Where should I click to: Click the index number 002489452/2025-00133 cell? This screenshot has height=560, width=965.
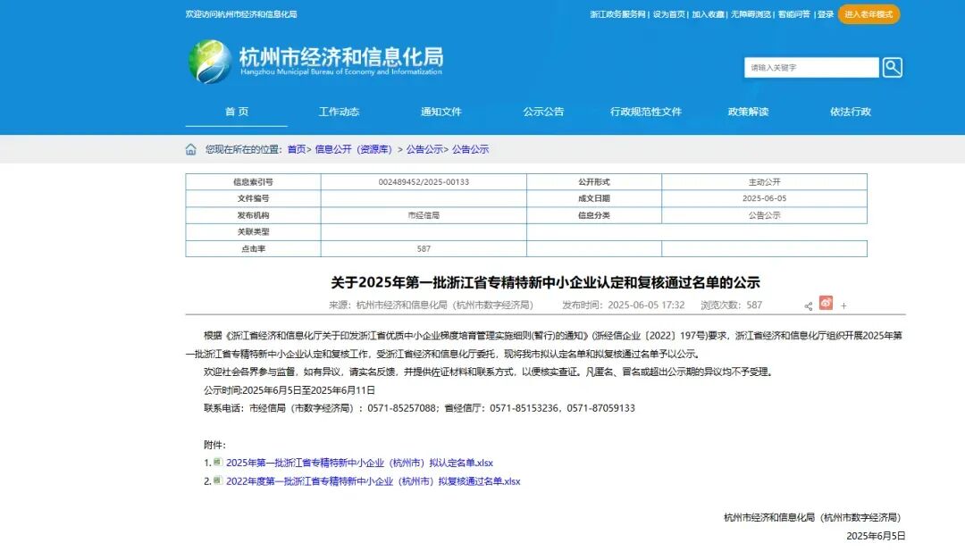point(424,182)
